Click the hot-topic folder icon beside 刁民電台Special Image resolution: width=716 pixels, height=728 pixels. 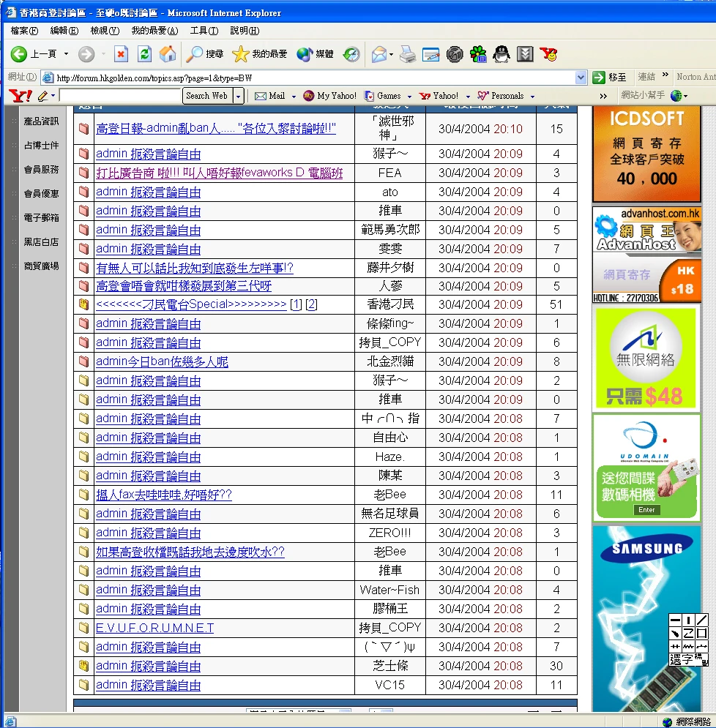click(x=83, y=304)
